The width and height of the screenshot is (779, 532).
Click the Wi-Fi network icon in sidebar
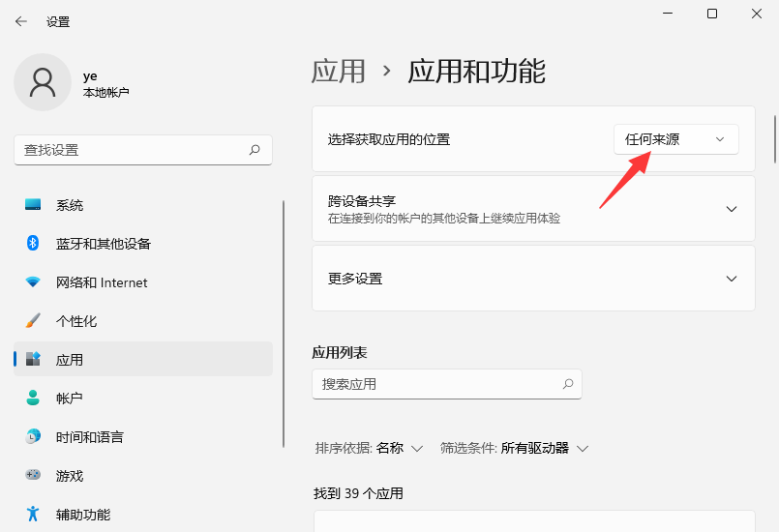coord(33,282)
